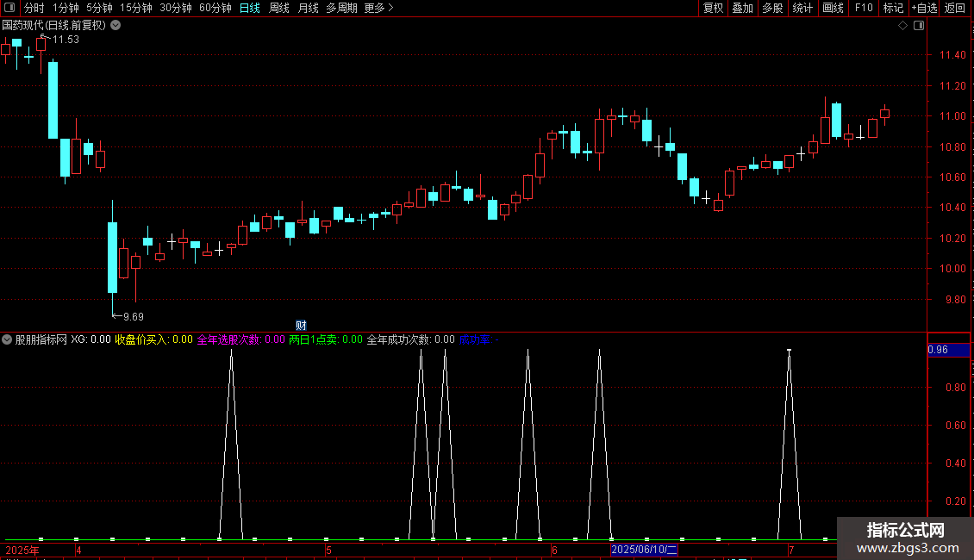This screenshot has height=560, width=974.
Task: Expand the 股朋指标网 indicator dropdown
Action: tap(7, 339)
